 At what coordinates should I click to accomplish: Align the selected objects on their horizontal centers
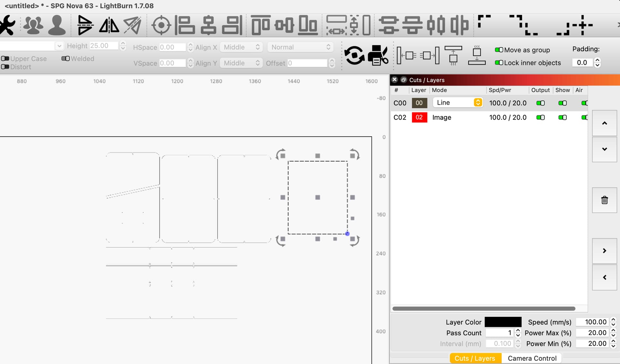pyautogui.click(x=209, y=25)
